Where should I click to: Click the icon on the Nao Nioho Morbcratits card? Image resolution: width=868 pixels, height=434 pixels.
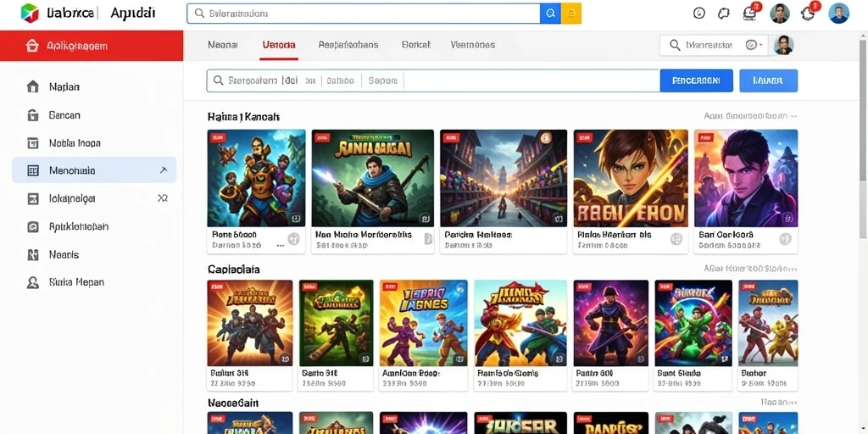click(427, 238)
